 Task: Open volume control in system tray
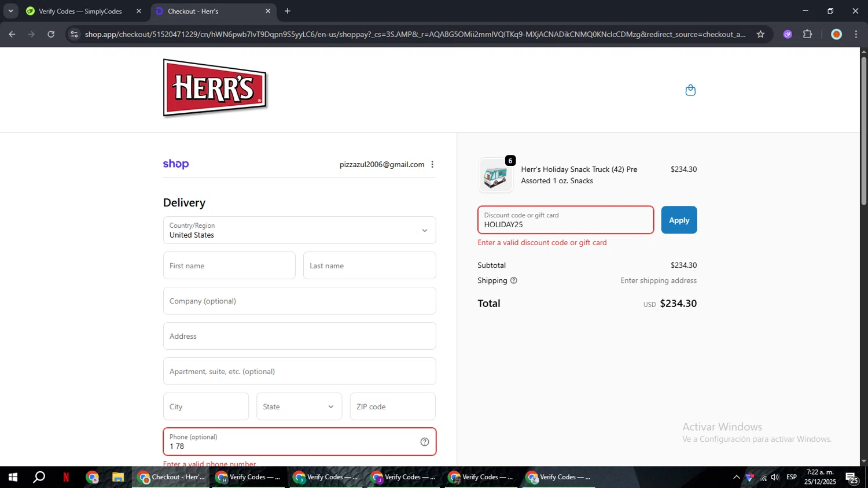[x=775, y=477]
